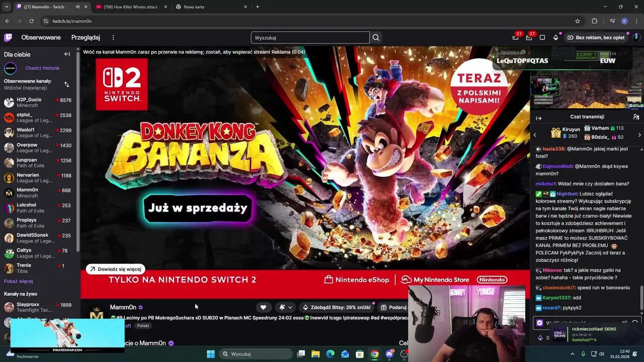Screen dimensions: 644x362
Task: Switch to Nowa karta tab
Action: pos(211,7)
